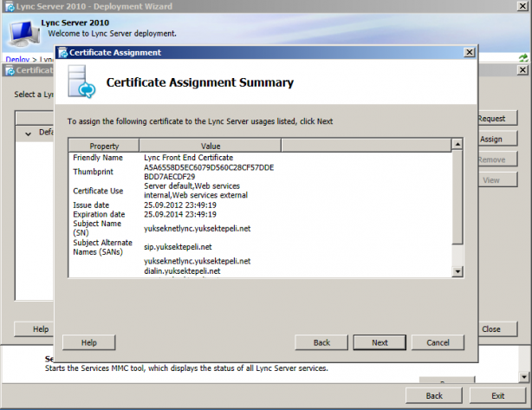The height and width of the screenshot is (410, 532).
Task: Click Back in Certificate Assignment Summary dialog
Action: [321, 342]
